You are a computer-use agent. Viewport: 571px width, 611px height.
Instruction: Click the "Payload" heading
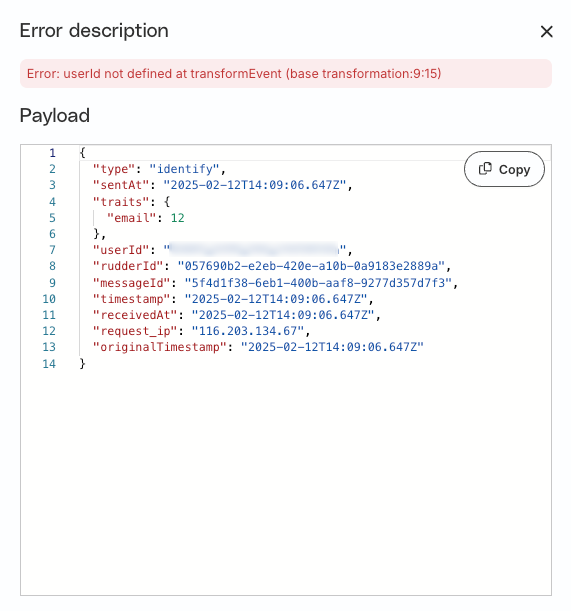click(x=55, y=116)
